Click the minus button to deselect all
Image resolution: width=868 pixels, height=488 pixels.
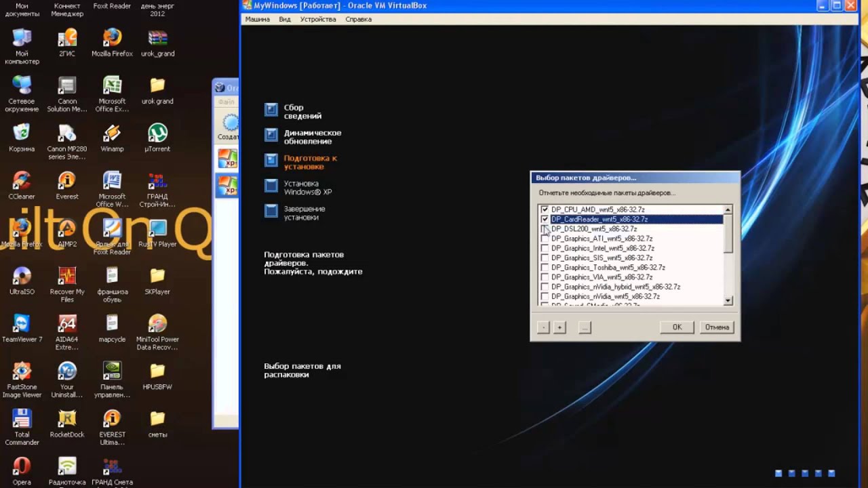point(543,327)
